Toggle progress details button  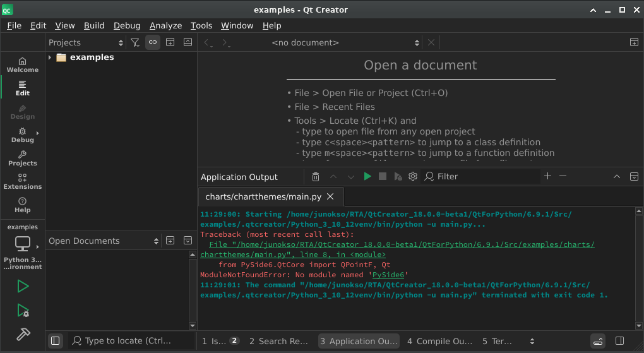tap(598, 341)
